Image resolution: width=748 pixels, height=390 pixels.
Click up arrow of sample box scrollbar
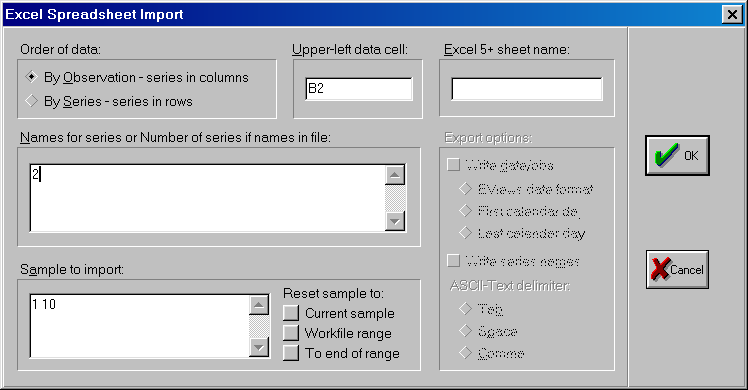point(259,305)
